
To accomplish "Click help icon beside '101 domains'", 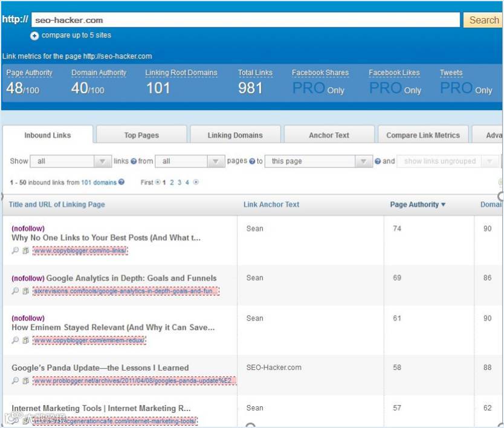I will click(121, 182).
